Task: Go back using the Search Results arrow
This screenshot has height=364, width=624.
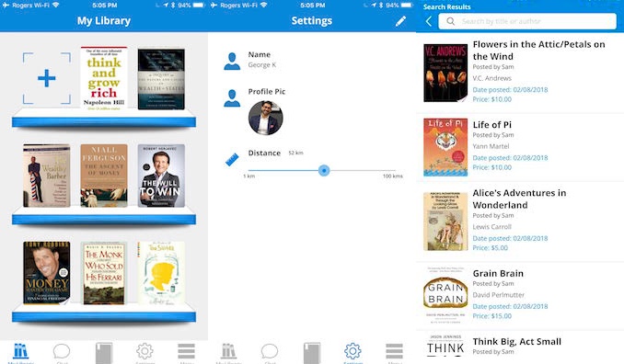Action: tap(429, 21)
